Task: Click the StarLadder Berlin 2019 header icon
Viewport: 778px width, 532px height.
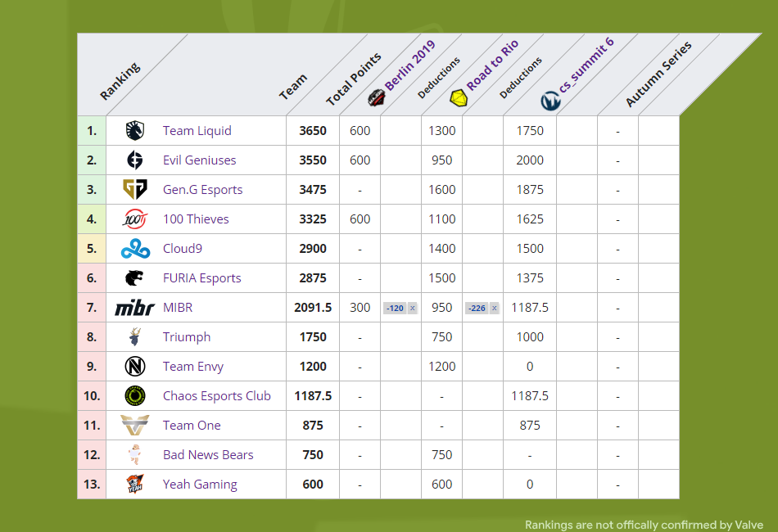Action: [377, 97]
